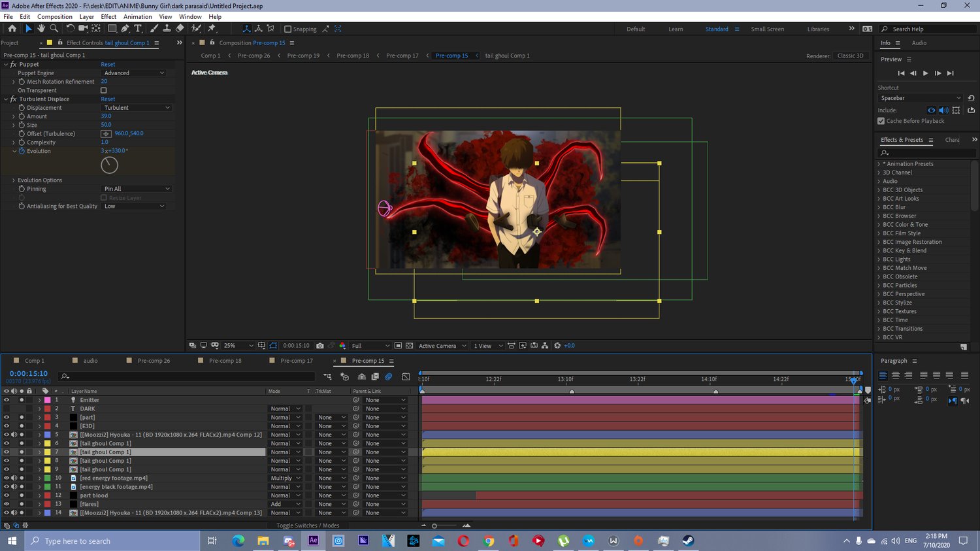Select the Hand tool in the toolbar

pyautogui.click(x=41, y=29)
